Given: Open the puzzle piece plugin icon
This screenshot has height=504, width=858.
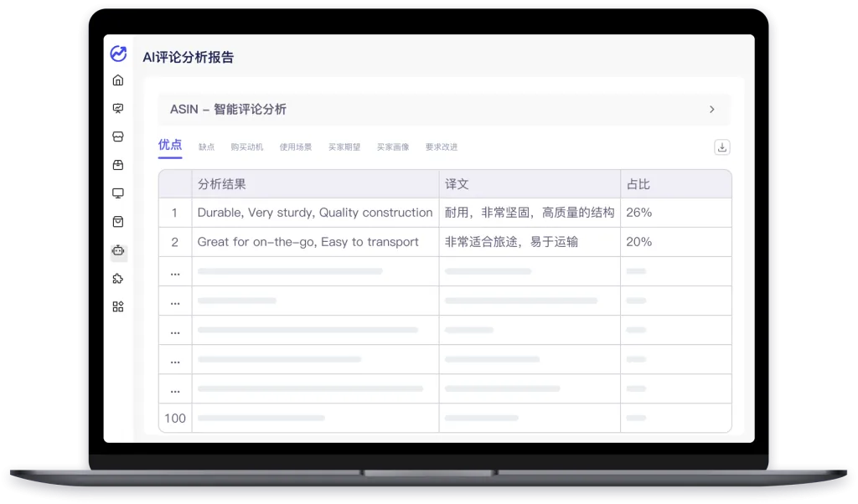Looking at the screenshot, I should point(118,279).
